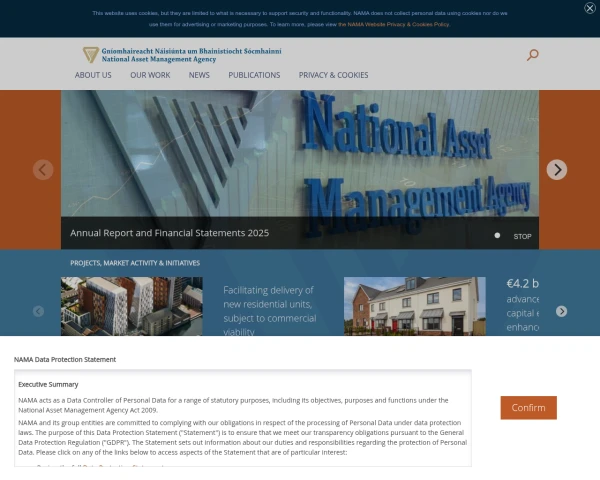Open Privacy & Cookies menu item
600x480 pixels.
(x=333, y=75)
